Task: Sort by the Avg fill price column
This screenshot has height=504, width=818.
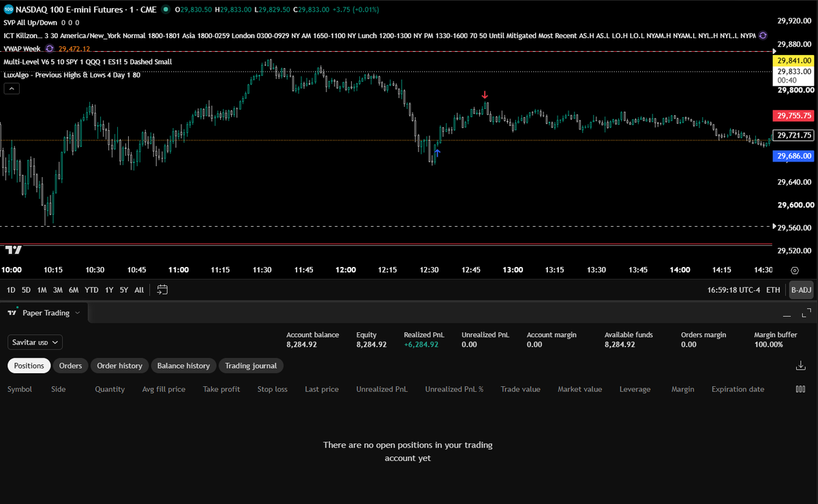Action: 164,390
